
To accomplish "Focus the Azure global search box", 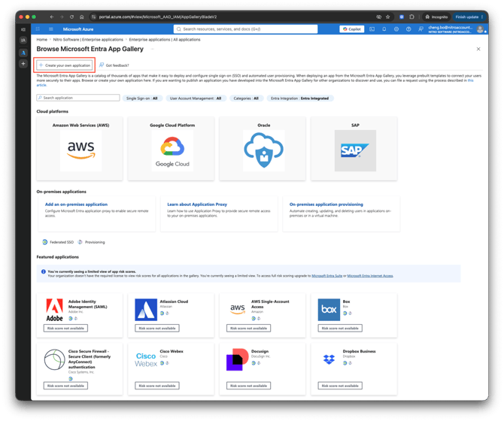I will [245, 29].
